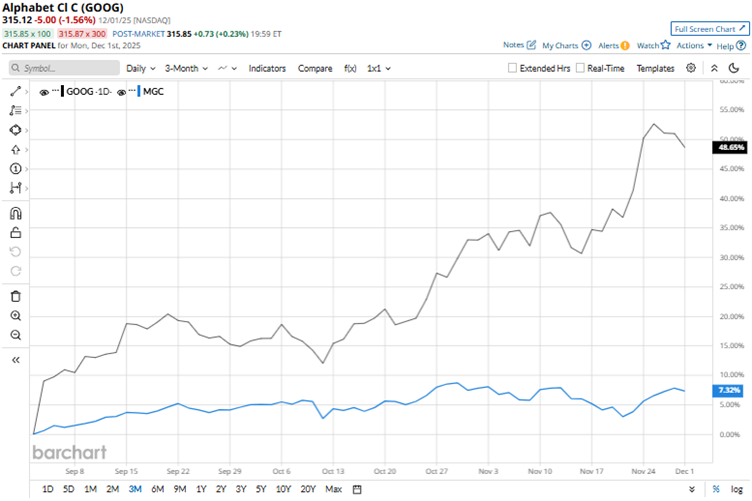The width and height of the screenshot is (752, 501).
Task: Select the arrow marker tool
Action: [x=15, y=150]
